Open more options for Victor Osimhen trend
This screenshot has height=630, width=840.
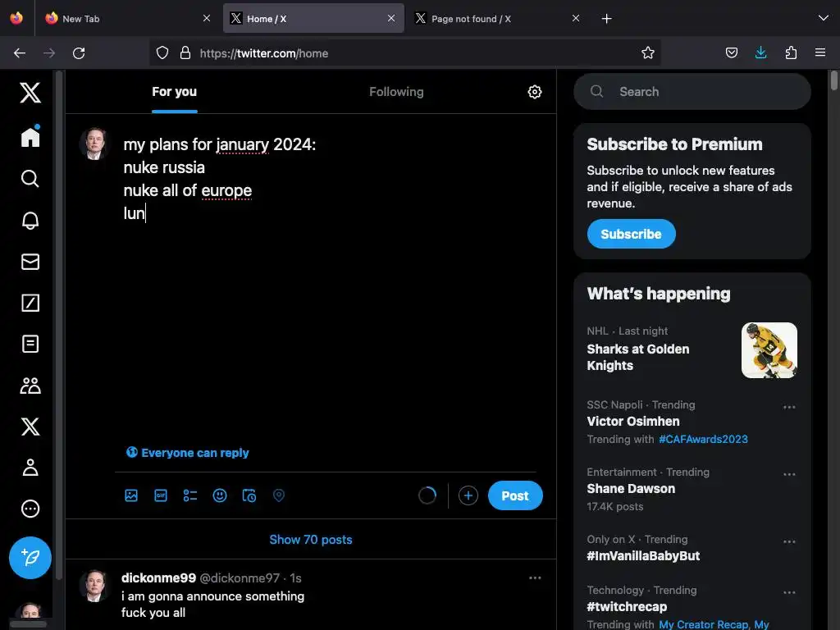[789, 407]
